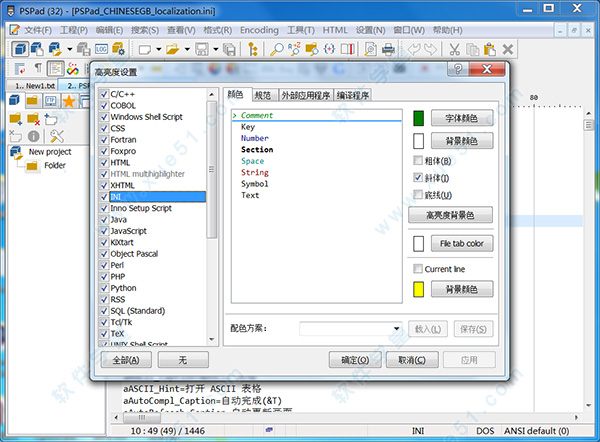Open the log window toolbar icon

click(101, 49)
